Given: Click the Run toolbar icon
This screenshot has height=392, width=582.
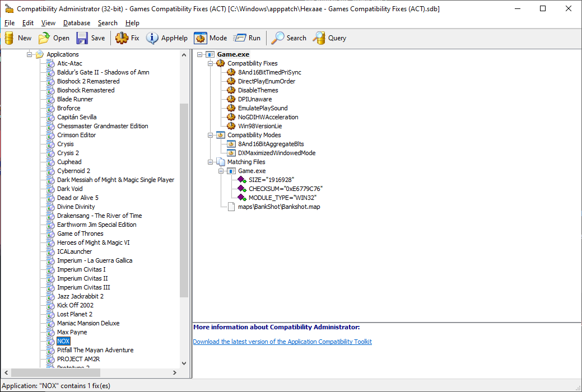Looking at the screenshot, I should [239, 38].
